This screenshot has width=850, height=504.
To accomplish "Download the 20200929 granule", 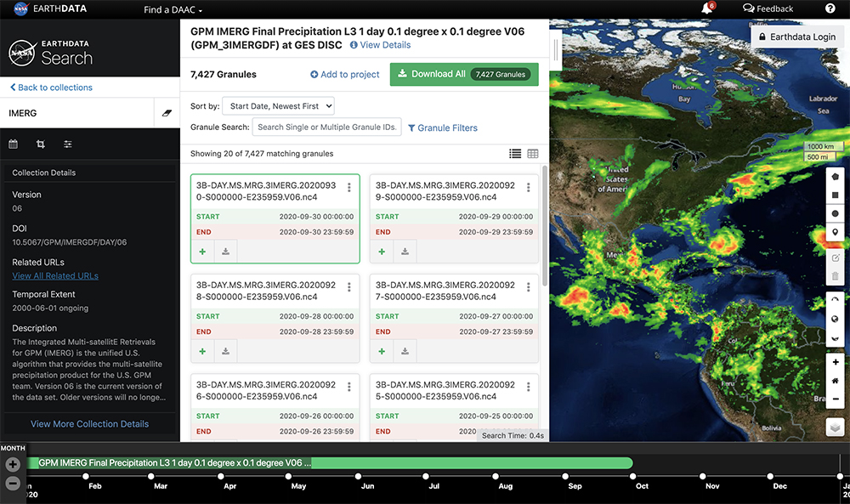I will tap(405, 252).
